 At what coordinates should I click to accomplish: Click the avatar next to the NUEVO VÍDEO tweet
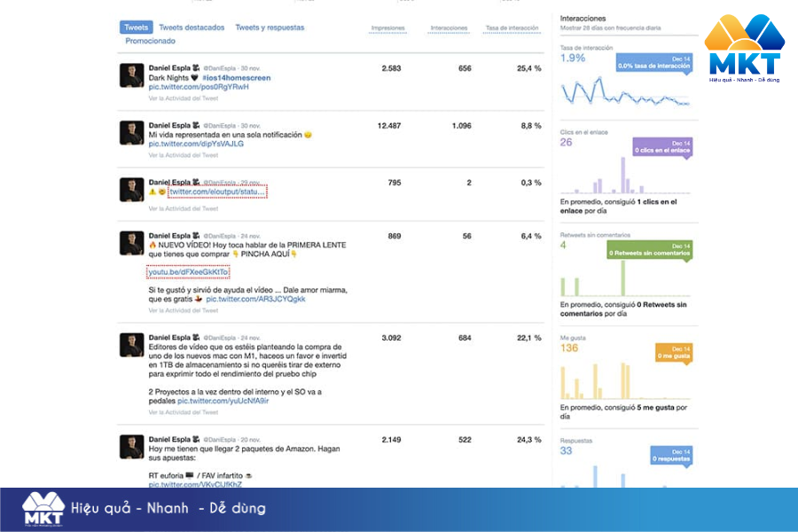point(132,243)
